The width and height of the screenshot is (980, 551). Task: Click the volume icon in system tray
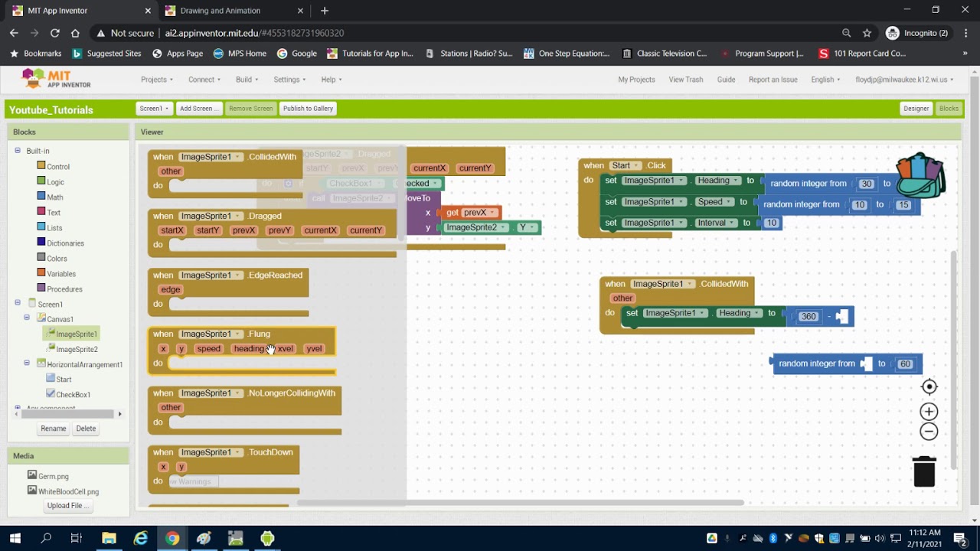tap(880, 538)
